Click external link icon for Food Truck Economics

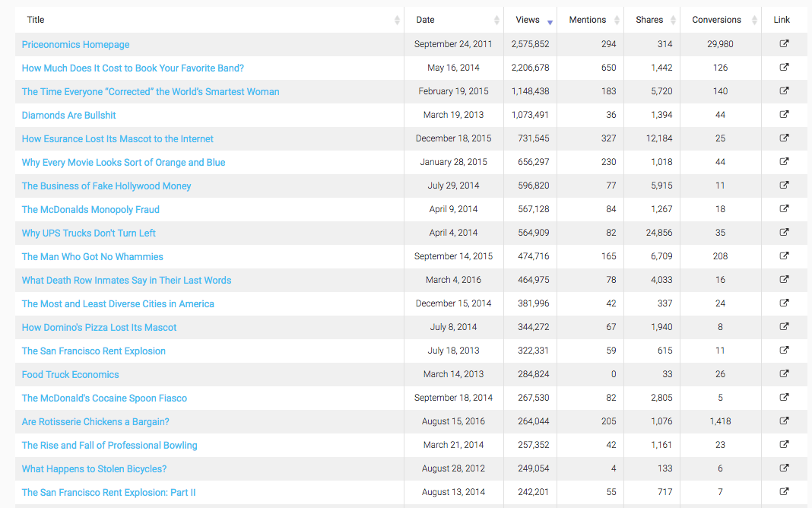[x=784, y=374]
